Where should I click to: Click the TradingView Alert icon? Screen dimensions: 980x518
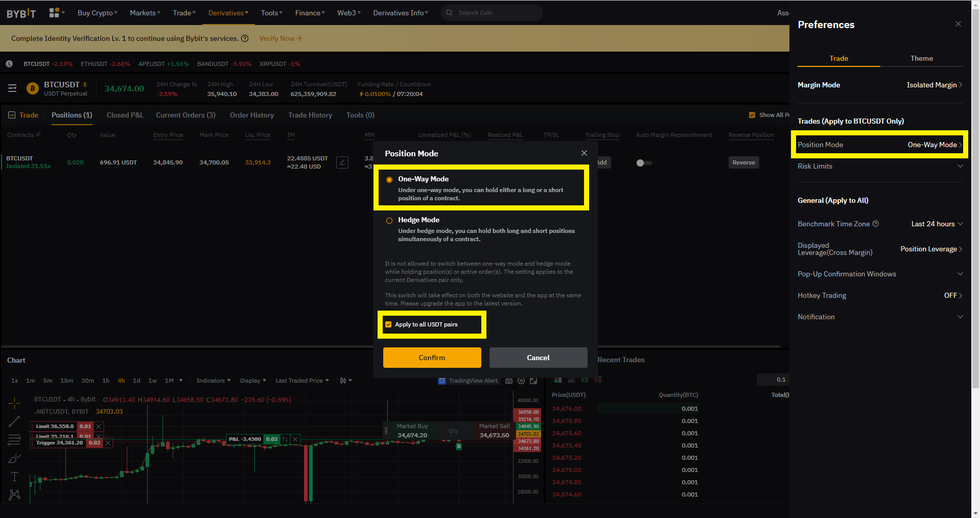point(442,381)
